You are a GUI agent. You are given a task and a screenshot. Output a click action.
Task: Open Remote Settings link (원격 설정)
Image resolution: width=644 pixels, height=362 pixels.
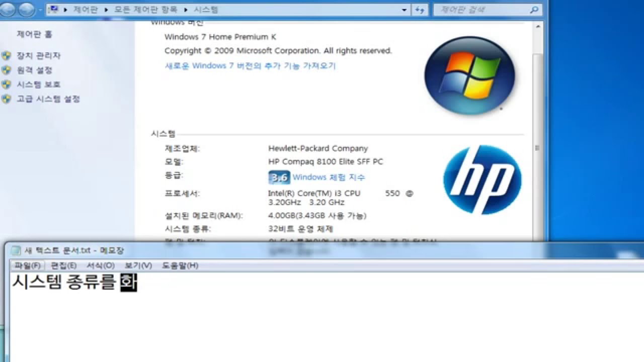(34, 70)
